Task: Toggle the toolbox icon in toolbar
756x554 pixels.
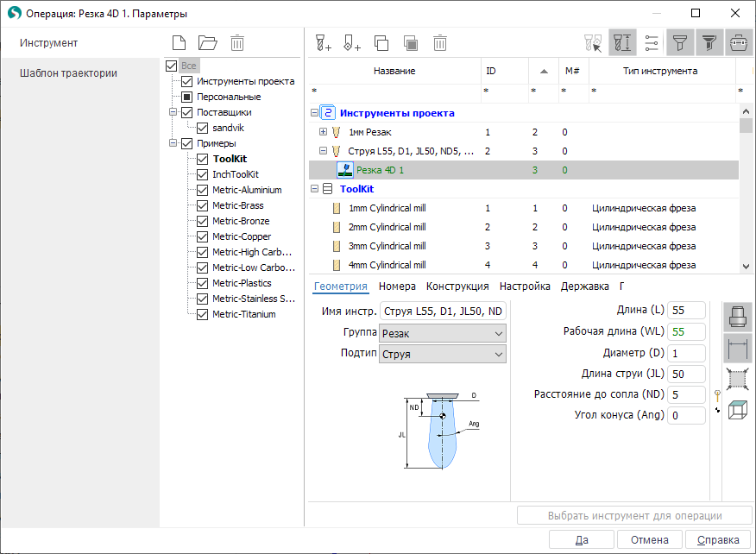Action: click(738, 42)
